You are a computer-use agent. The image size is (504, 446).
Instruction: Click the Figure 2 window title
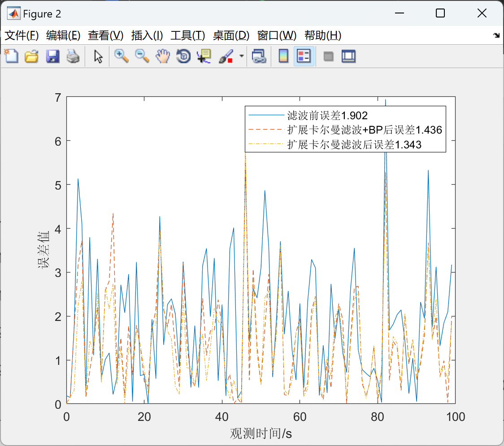tap(42, 14)
